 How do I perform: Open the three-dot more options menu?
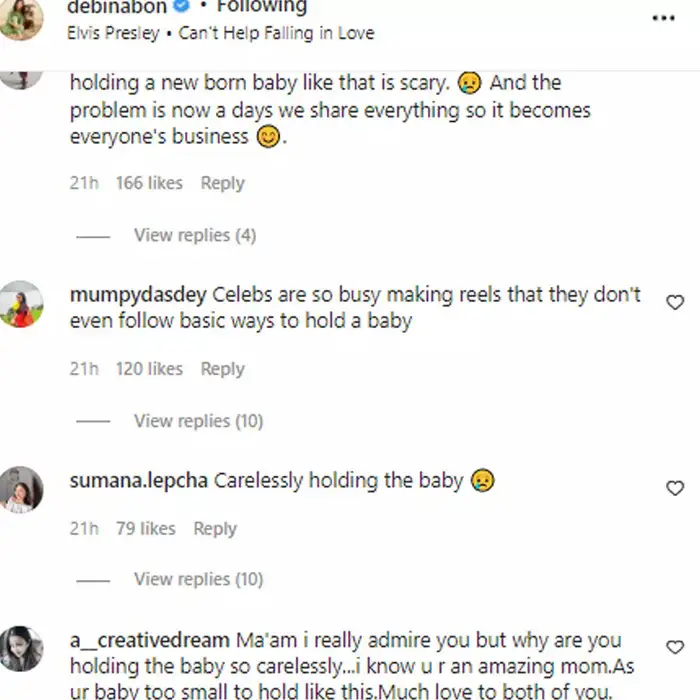click(x=663, y=18)
